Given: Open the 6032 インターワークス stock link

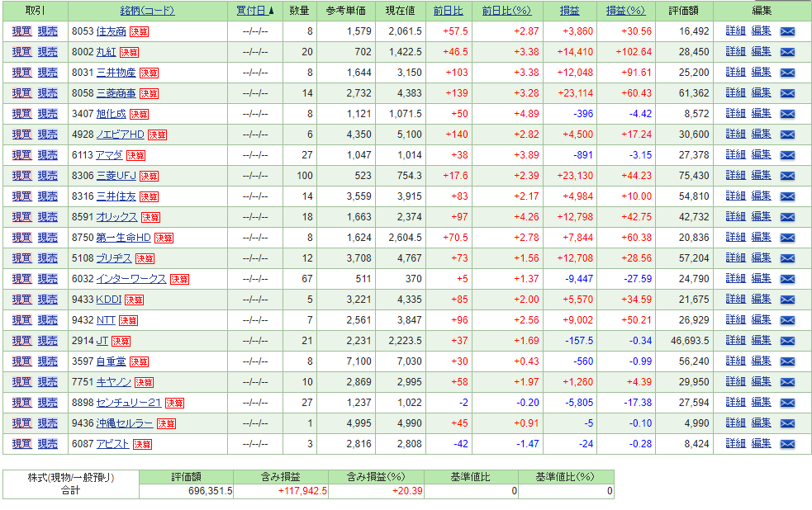Looking at the screenshot, I should click(131, 279).
